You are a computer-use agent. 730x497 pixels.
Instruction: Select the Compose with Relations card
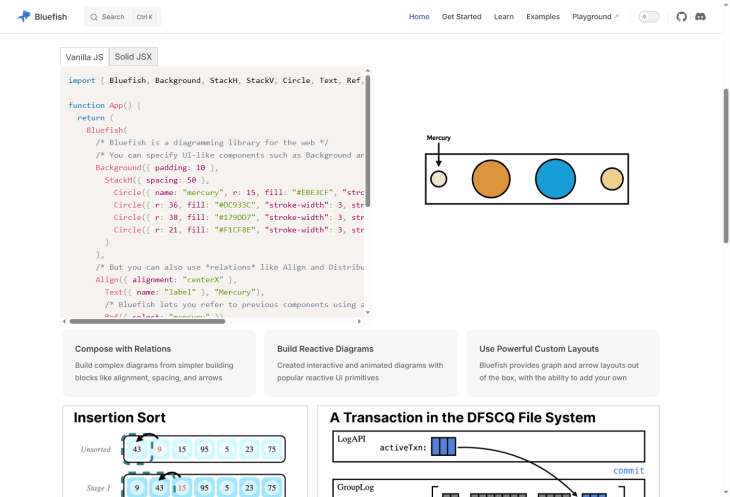(x=159, y=363)
